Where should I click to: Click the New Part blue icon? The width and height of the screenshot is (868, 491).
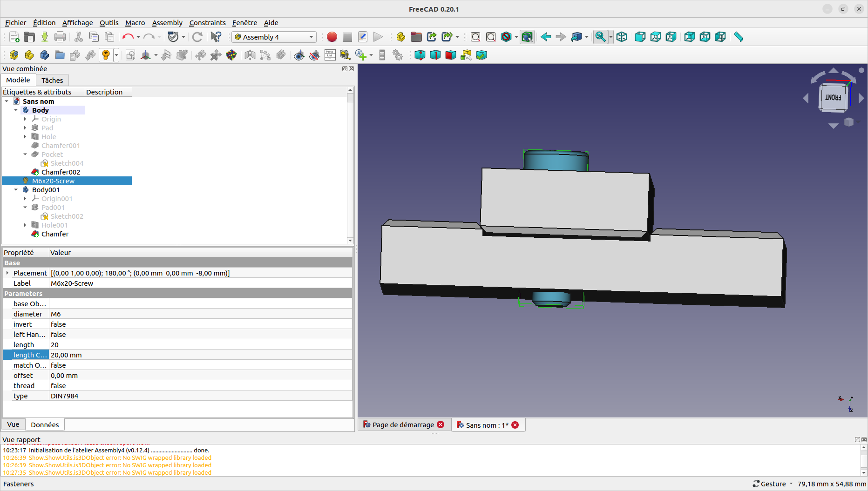[x=45, y=55]
